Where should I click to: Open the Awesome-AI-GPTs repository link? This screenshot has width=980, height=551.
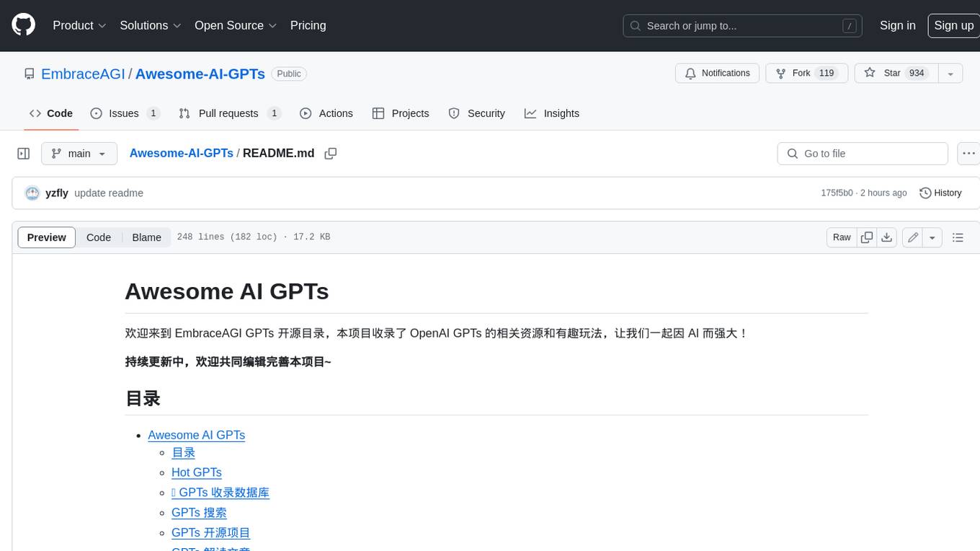tap(200, 74)
